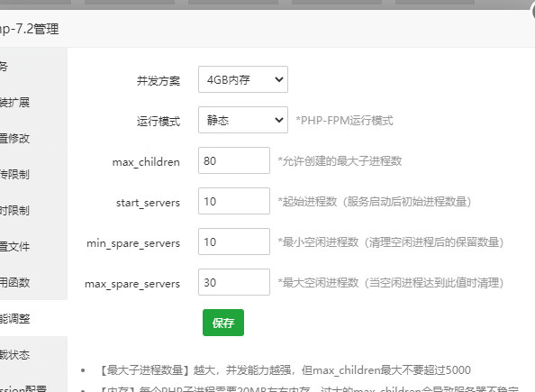Select the 负载状态 sidebar tab

(33, 354)
